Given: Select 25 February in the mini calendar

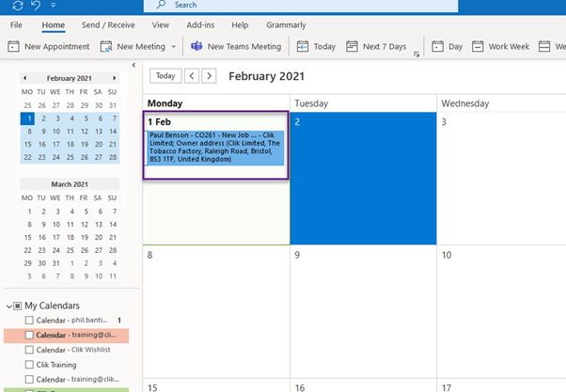Looking at the screenshot, I should [70, 157].
